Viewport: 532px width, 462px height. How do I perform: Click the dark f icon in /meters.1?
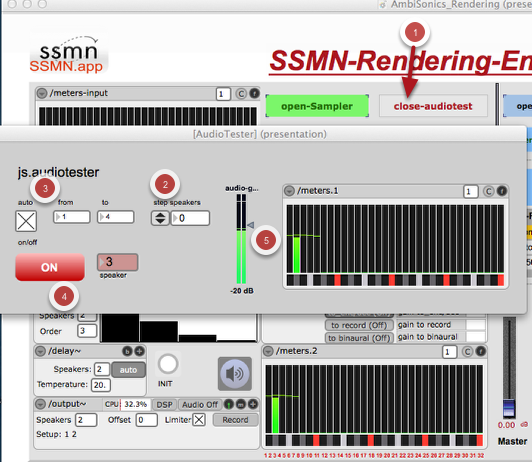pyautogui.click(x=502, y=191)
